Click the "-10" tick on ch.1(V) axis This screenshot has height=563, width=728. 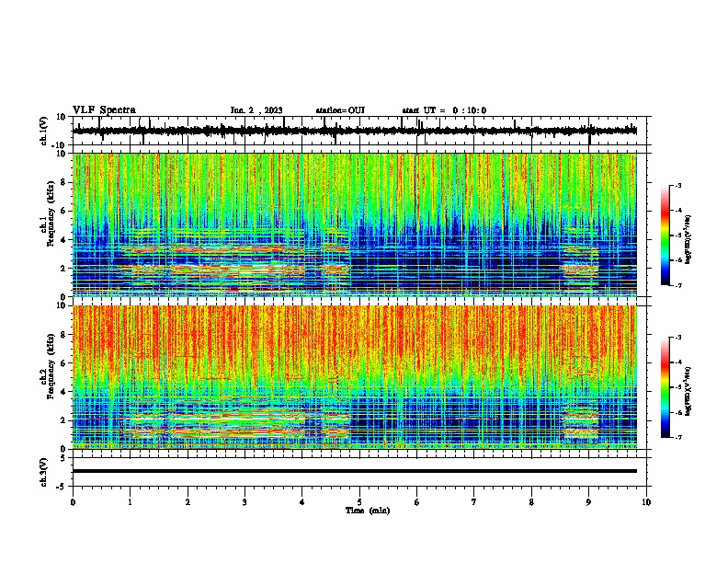[x=59, y=145]
